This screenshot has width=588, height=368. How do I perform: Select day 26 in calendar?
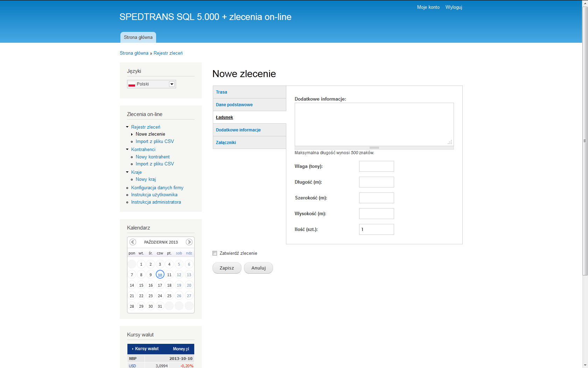click(x=179, y=296)
